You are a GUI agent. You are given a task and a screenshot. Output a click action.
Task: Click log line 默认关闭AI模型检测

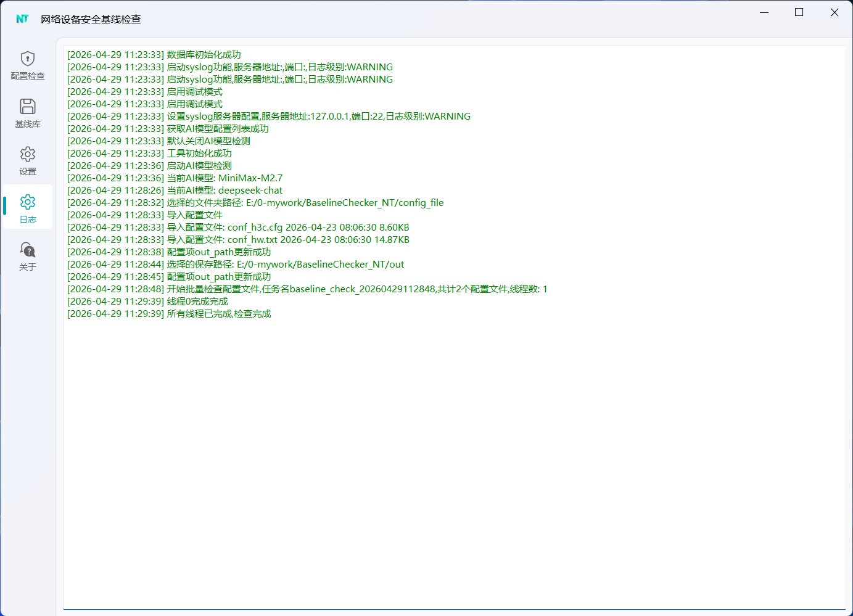click(159, 141)
